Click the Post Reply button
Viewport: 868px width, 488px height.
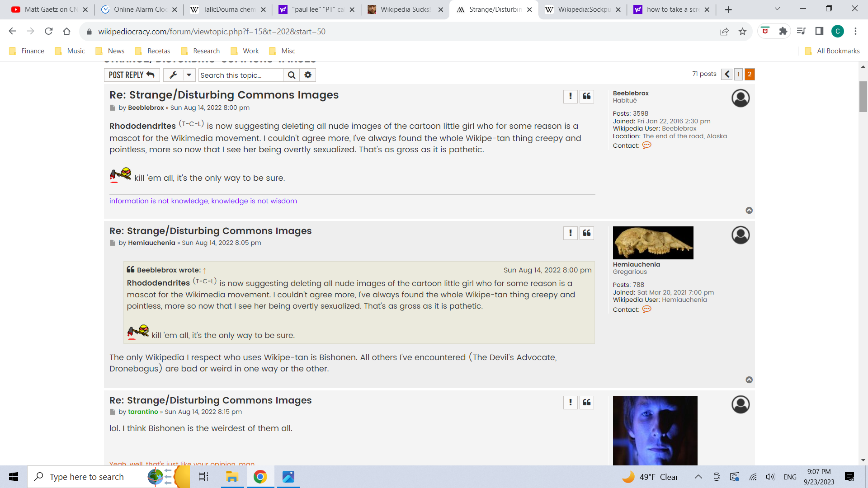tap(132, 75)
